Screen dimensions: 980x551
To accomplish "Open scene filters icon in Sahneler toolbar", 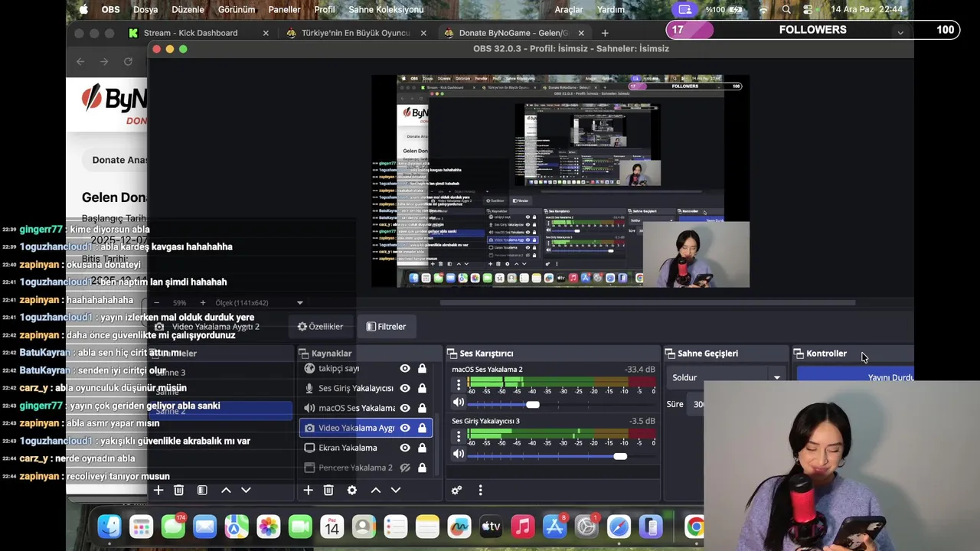I will [x=202, y=490].
